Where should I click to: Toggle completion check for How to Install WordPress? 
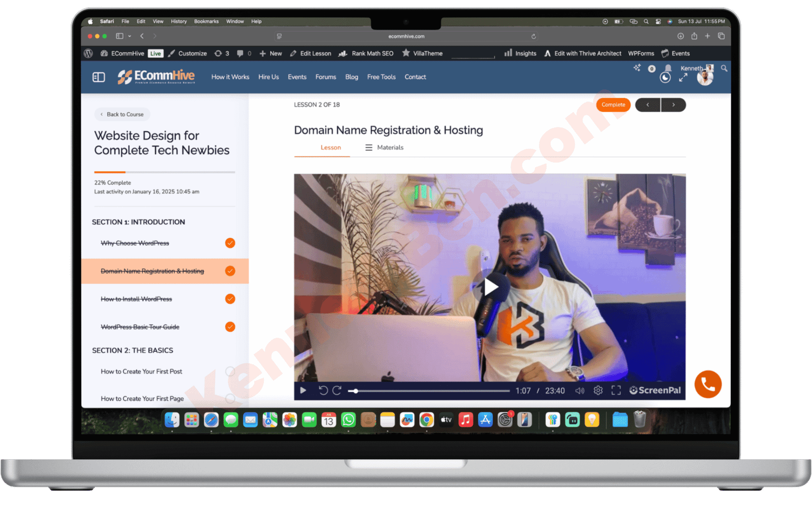(230, 299)
